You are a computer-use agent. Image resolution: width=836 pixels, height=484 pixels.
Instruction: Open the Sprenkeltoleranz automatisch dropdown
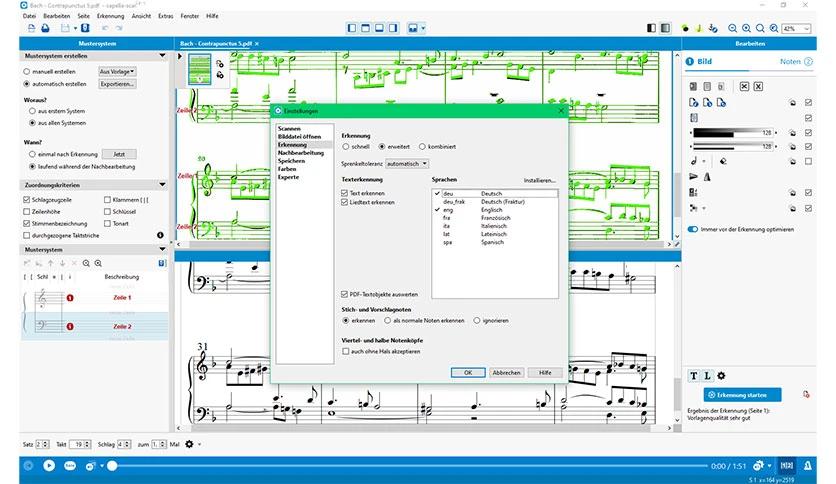tap(407, 164)
